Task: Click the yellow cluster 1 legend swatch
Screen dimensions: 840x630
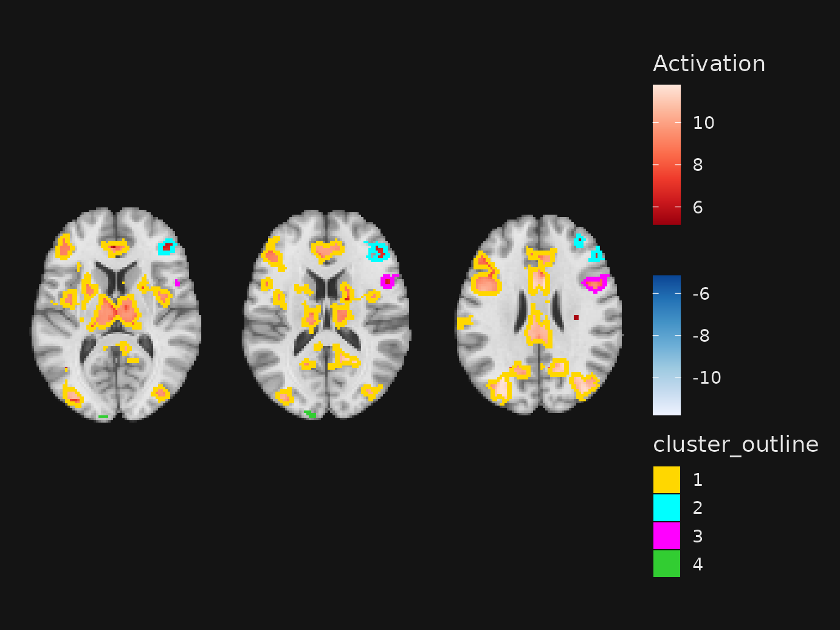Action: 666,480
